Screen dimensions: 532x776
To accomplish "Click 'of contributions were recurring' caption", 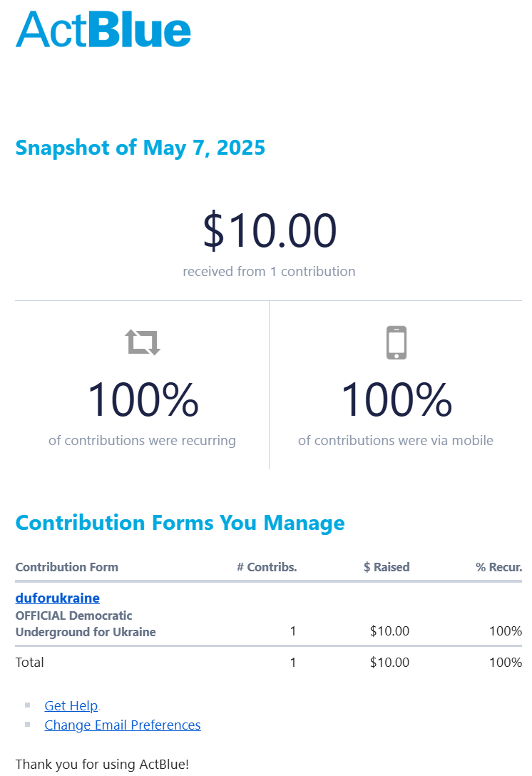I will (x=142, y=440).
